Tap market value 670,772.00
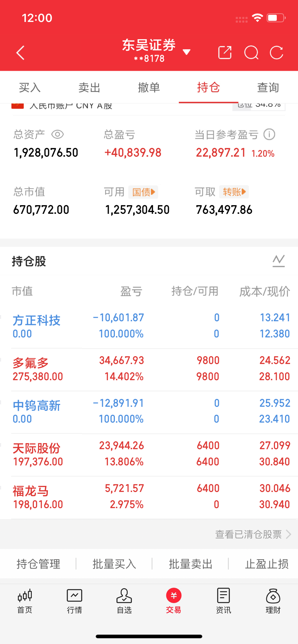Screen dimensions: 298x644 pyautogui.click(x=41, y=210)
